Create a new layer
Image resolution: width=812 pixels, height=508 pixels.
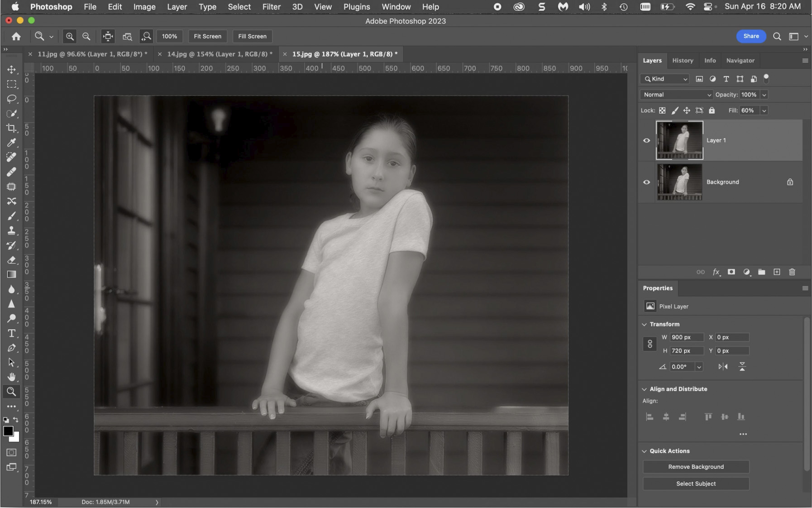point(777,272)
